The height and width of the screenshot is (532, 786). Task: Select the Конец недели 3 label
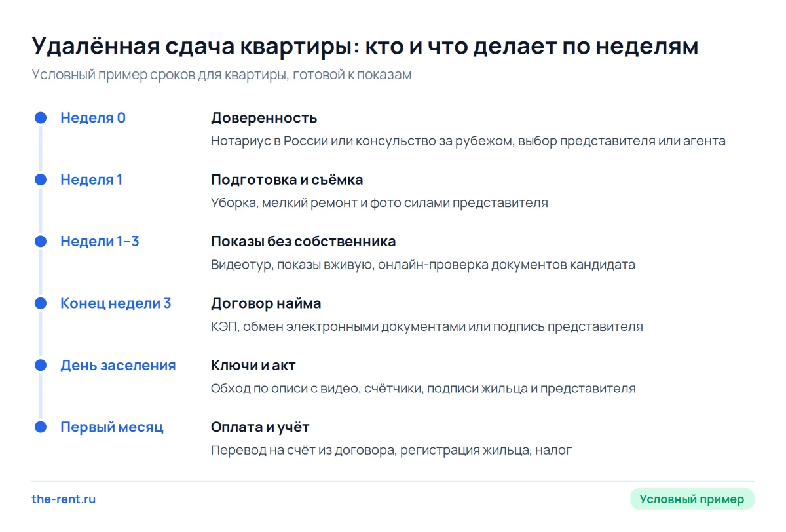(x=116, y=303)
